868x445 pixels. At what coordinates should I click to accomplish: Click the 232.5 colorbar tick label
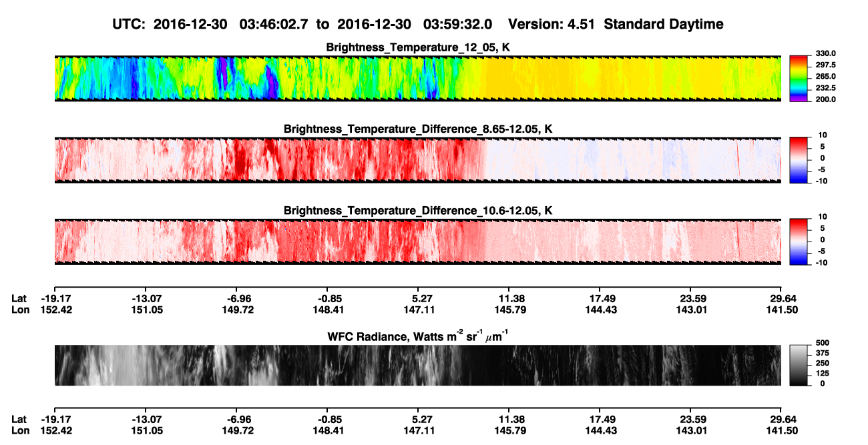click(x=825, y=87)
